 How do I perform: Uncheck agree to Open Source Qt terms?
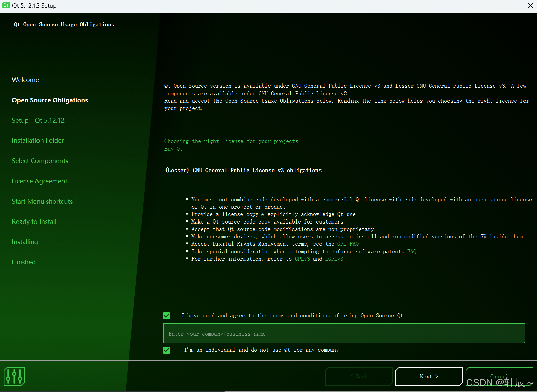pyautogui.click(x=167, y=316)
